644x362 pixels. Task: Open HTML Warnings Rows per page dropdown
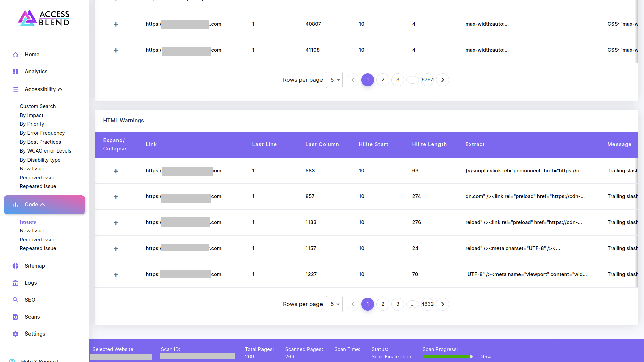pos(334,304)
